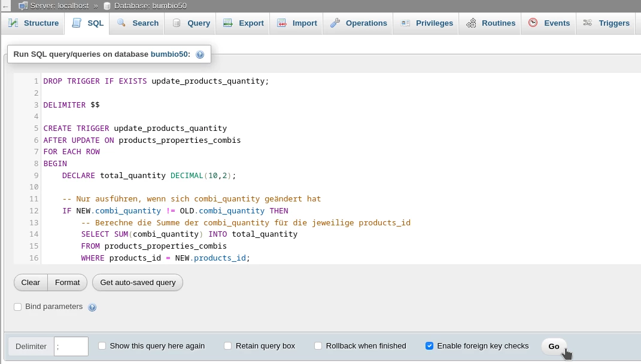The width and height of the screenshot is (641, 364).
Task: Click the Events clock icon
Action: point(533,23)
